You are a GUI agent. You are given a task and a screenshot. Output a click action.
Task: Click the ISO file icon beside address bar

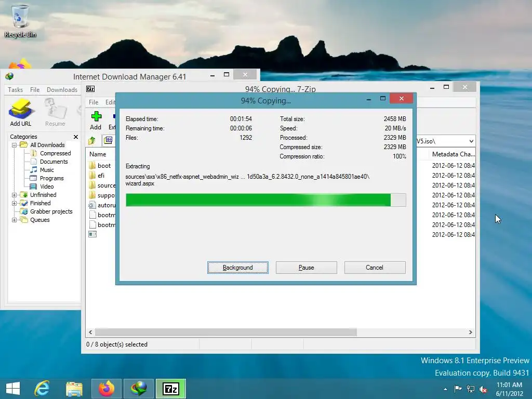pos(108,140)
